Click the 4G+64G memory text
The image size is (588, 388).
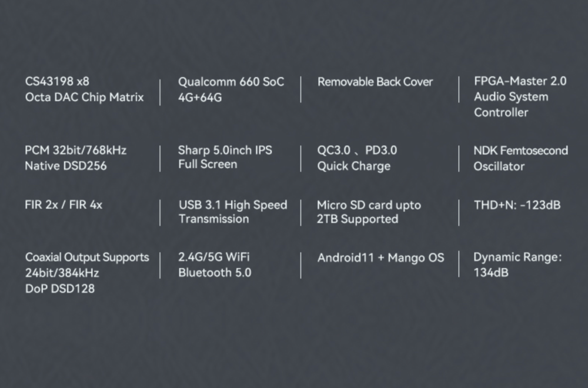200,98
